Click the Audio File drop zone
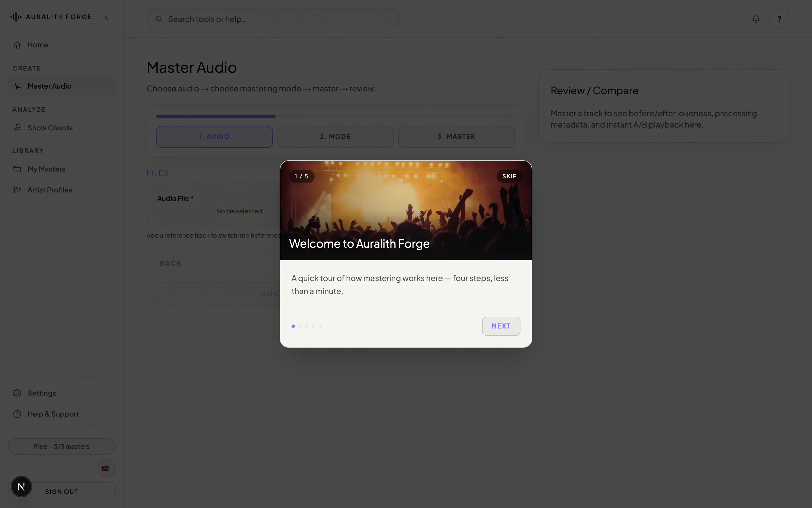 pos(214,205)
